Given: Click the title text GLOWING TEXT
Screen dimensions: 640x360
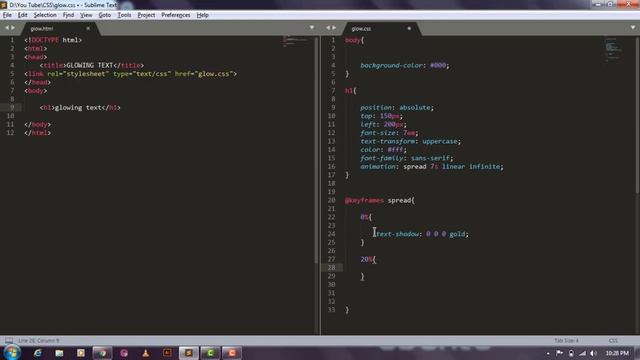Looking at the screenshot, I should pos(90,65).
